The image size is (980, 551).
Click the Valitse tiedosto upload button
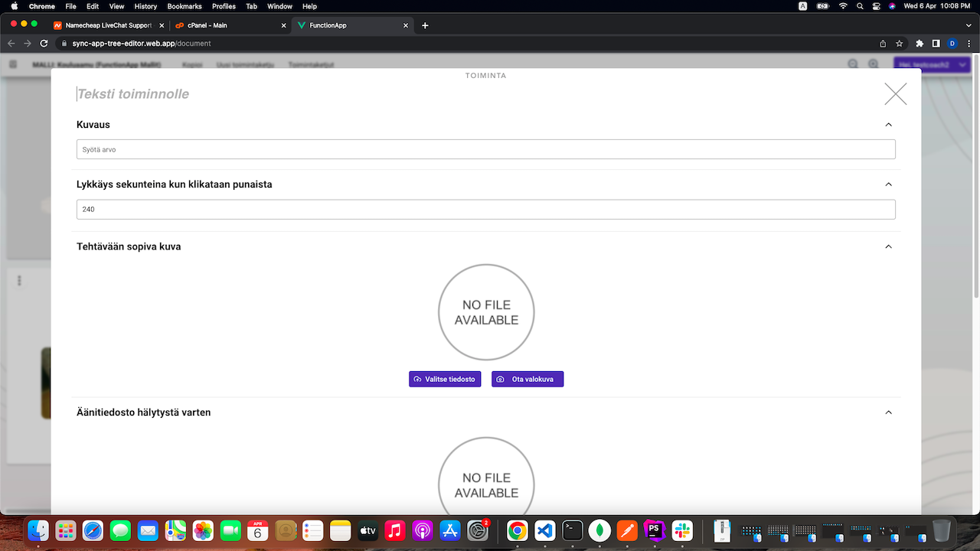click(445, 379)
